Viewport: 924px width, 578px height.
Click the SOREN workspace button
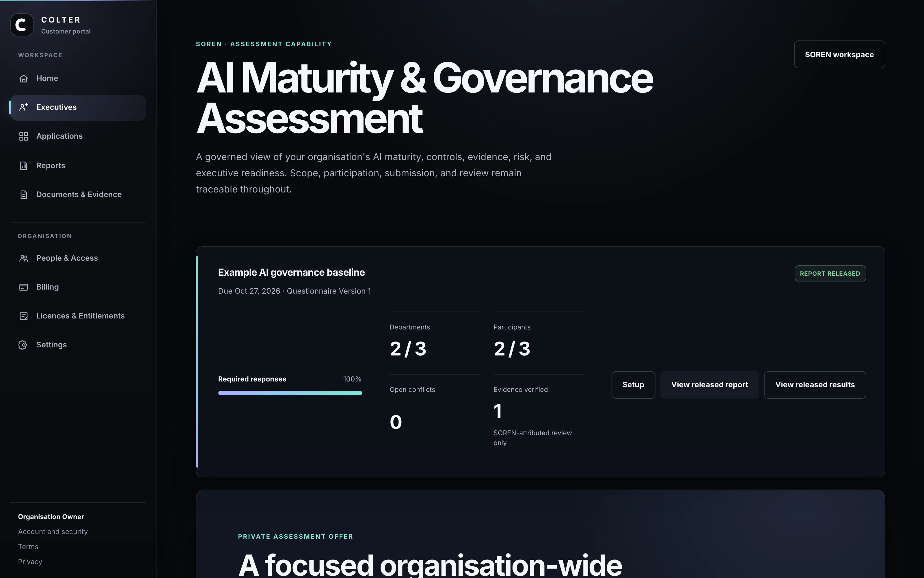tap(839, 54)
